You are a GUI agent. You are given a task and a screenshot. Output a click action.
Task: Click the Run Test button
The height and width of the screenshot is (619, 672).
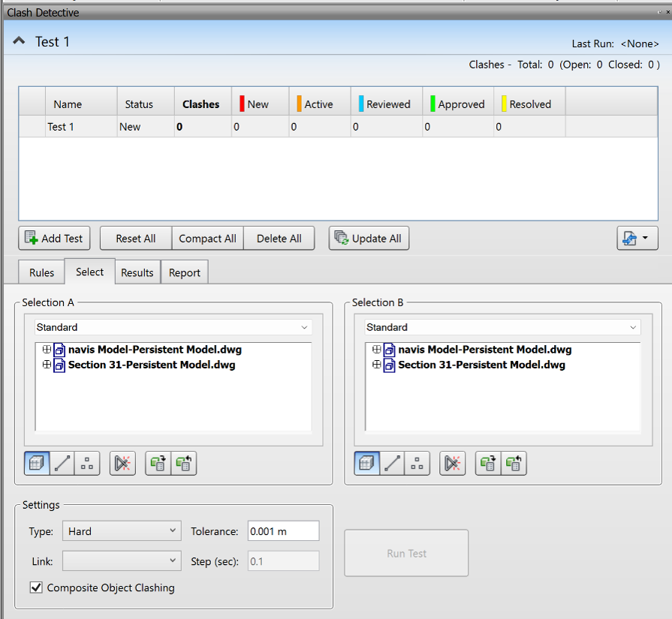406,553
